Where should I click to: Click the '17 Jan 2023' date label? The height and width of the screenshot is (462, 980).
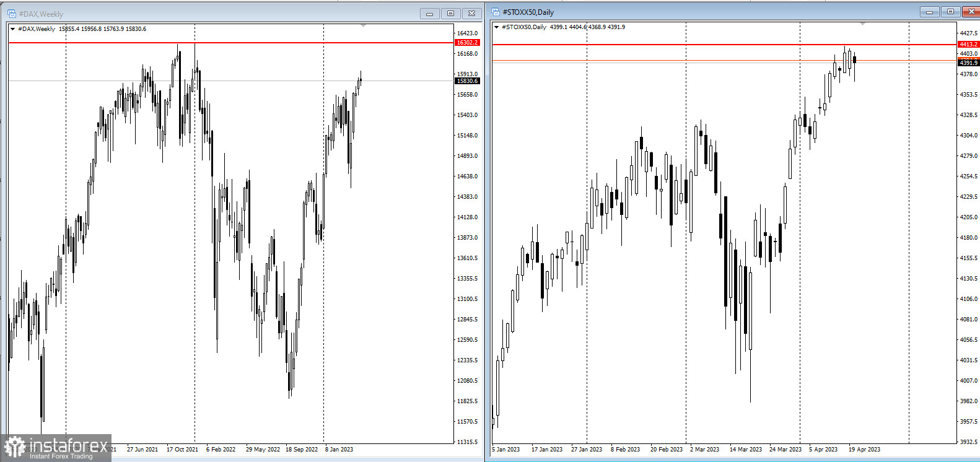pos(547,450)
